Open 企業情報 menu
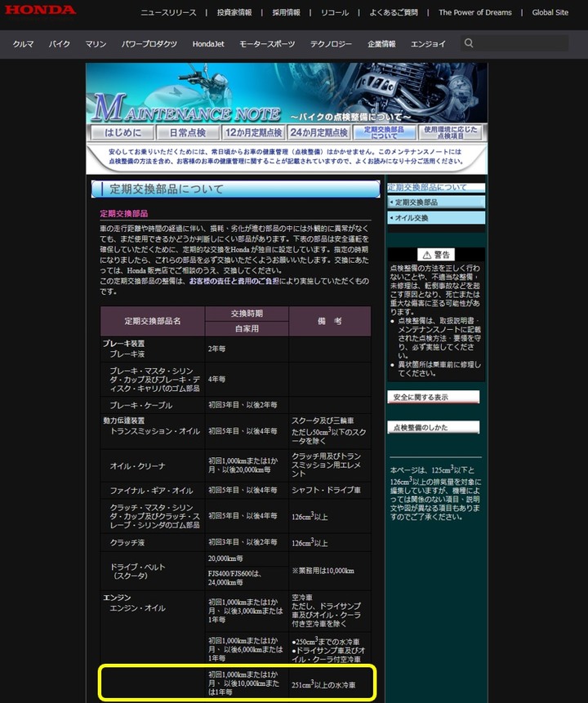Viewport: 588px width, 703px height. pyautogui.click(x=381, y=44)
